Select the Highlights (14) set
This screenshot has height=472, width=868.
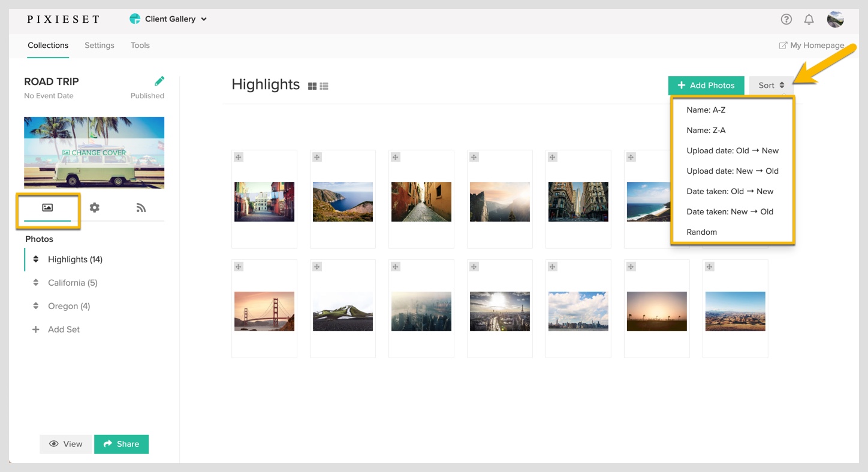[x=75, y=259]
